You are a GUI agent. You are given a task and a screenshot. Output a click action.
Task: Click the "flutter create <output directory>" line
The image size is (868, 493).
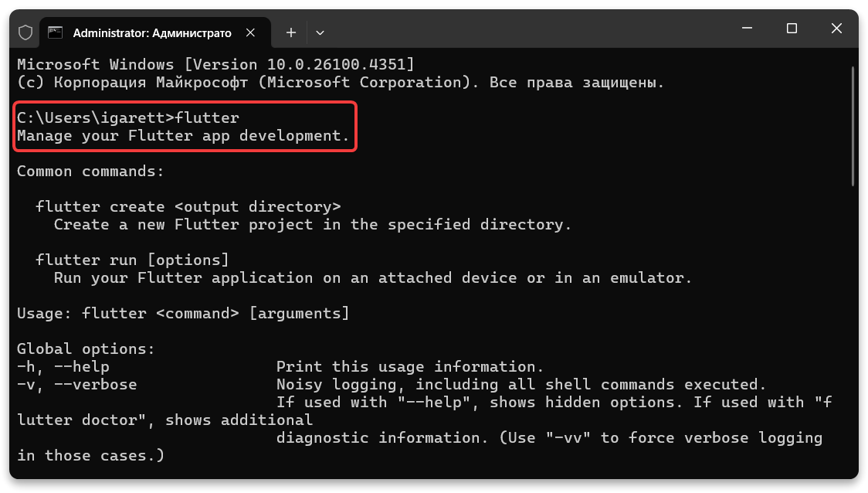(x=188, y=207)
